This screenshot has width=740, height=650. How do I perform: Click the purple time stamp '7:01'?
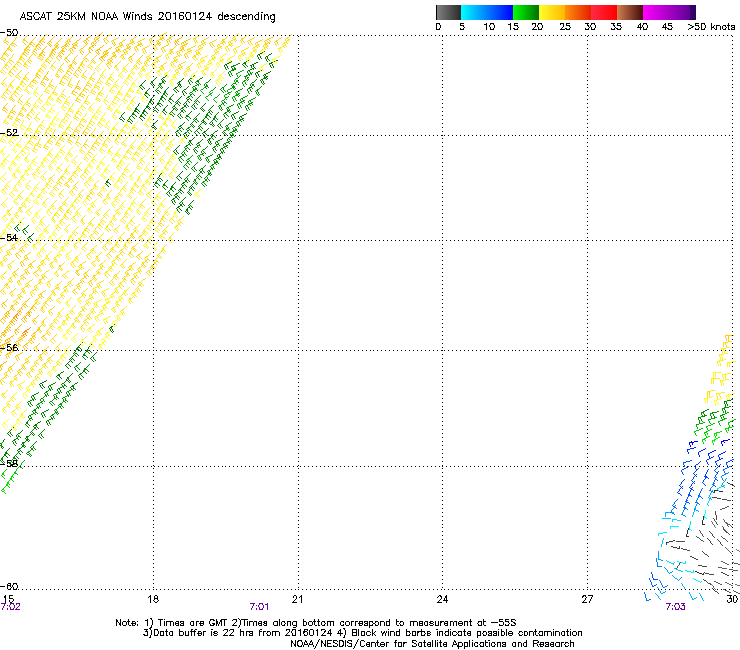[259, 607]
